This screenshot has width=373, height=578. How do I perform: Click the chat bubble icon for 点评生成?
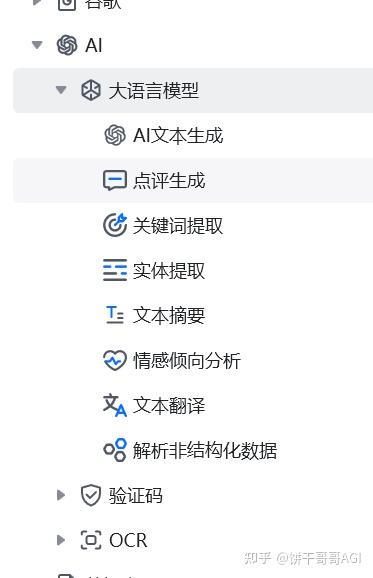(x=115, y=180)
